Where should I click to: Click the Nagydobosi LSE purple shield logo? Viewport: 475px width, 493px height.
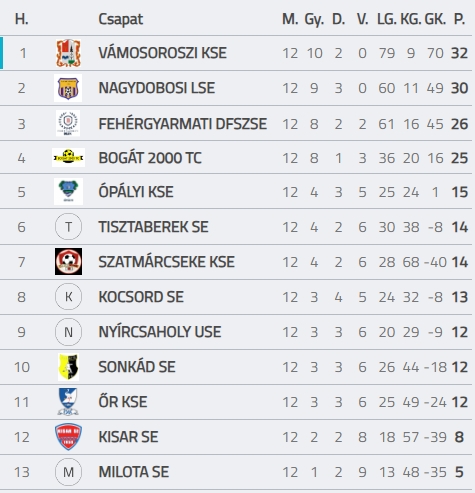(68, 88)
